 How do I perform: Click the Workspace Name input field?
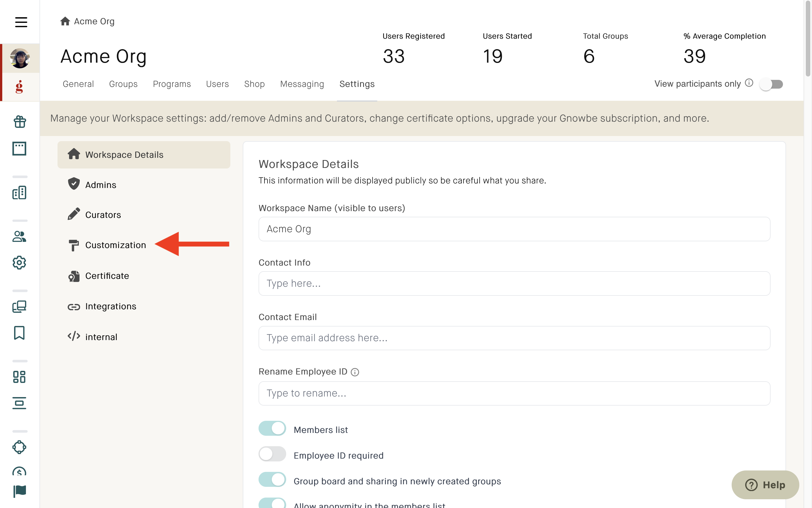(x=514, y=229)
